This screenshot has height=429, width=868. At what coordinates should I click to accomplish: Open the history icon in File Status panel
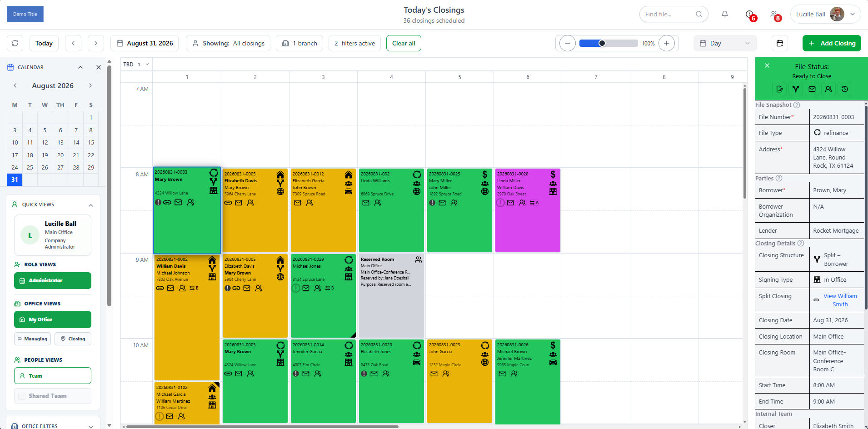coord(845,89)
